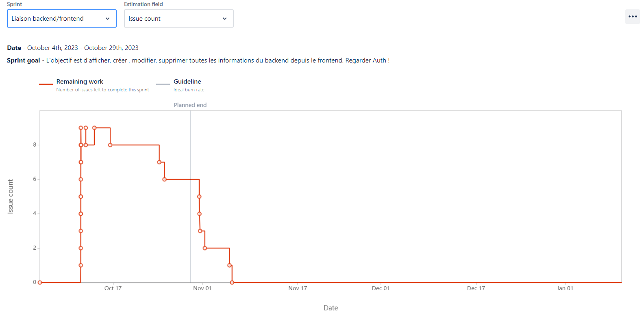Open the more actions (...) menu
Screen dimensions: 644x313
click(x=633, y=16)
